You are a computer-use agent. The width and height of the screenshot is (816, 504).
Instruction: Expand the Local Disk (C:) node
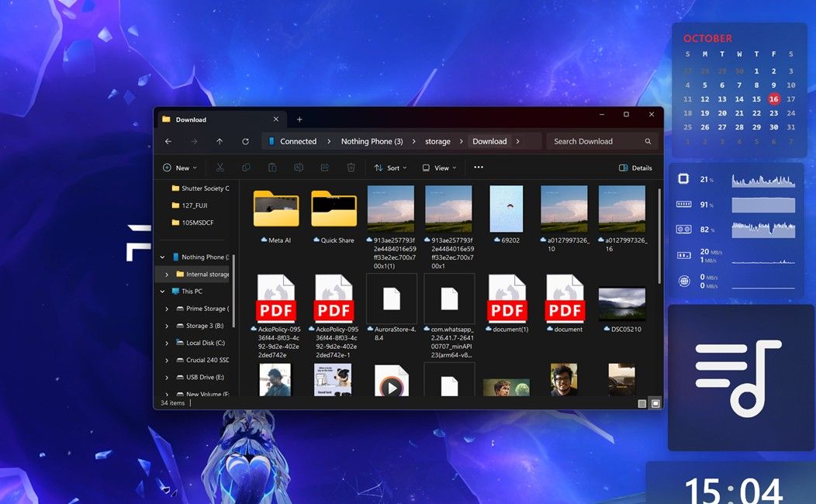click(167, 343)
